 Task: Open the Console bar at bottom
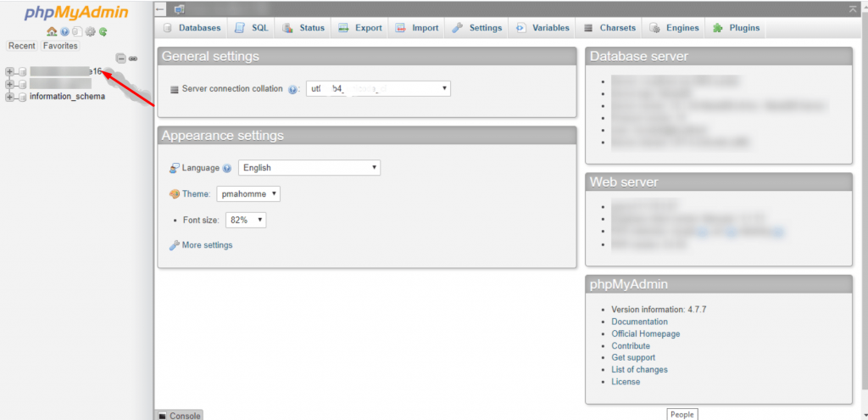180,416
